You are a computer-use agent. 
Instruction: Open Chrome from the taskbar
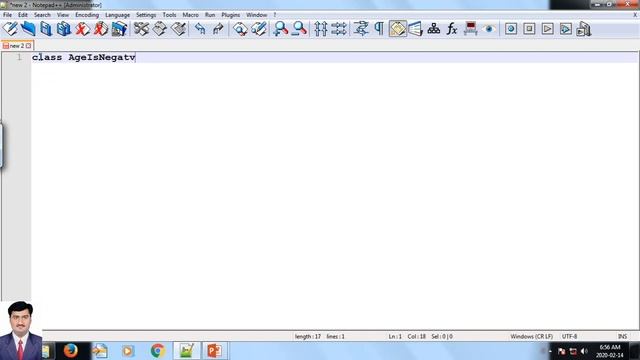158,351
